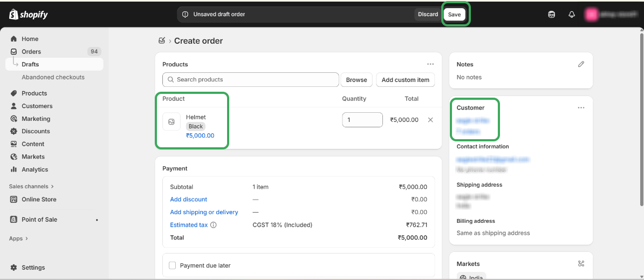Click the Add discount link

pos(188,200)
